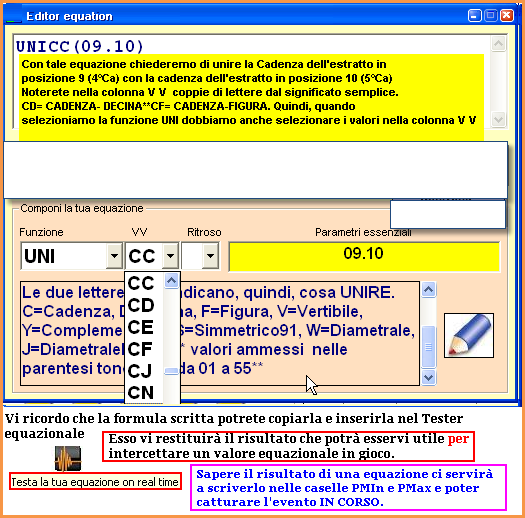Click down arrow of equation box scrollbar
The width and height of the screenshot is (525, 518).
(498, 119)
